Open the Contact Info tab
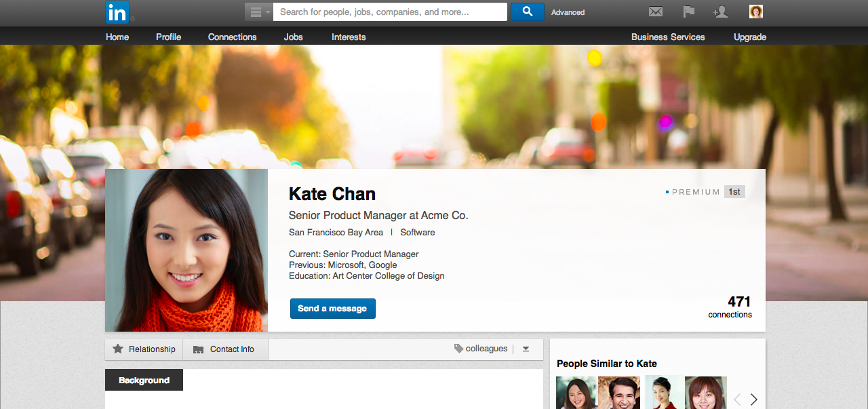The height and width of the screenshot is (409, 868). 226,349
